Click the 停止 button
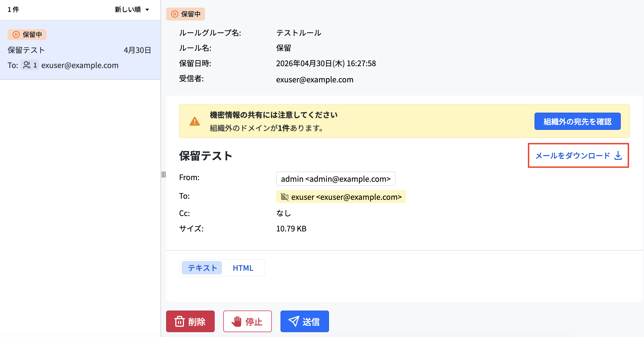The height and width of the screenshot is (337, 644). (x=248, y=321)
